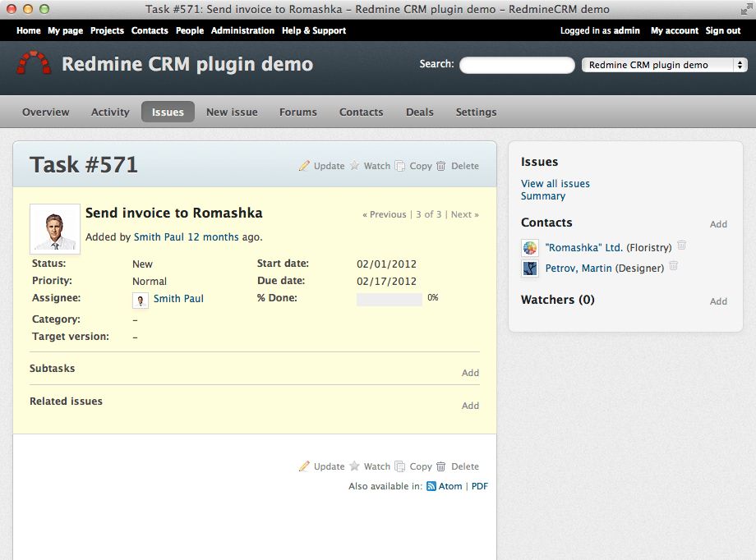
Task: Click inside the Search input field
Action: tap(516, 64)
